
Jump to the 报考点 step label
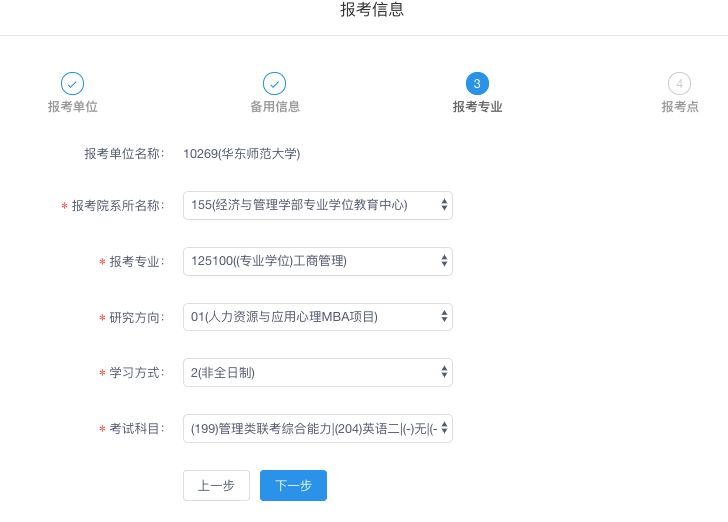click(x=679, y=106)
